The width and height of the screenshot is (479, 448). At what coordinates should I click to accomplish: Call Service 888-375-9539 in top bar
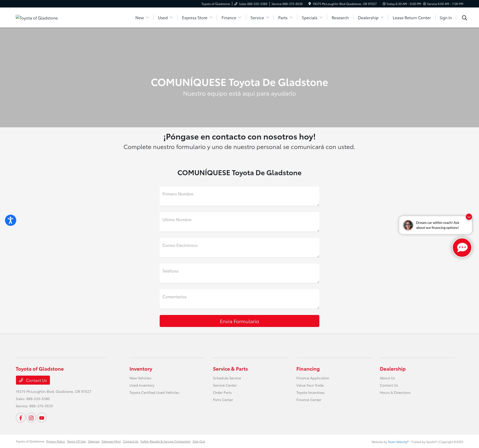(287, 4)
